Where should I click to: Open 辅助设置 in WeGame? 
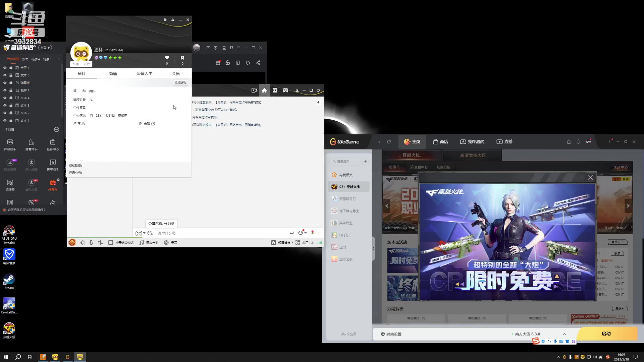click(391, 334)
